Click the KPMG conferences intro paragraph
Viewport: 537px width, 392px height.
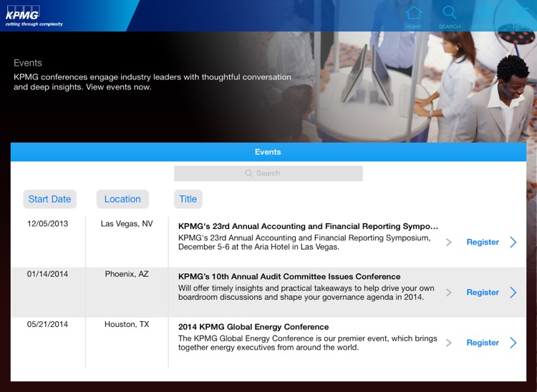tap(153, 82)
